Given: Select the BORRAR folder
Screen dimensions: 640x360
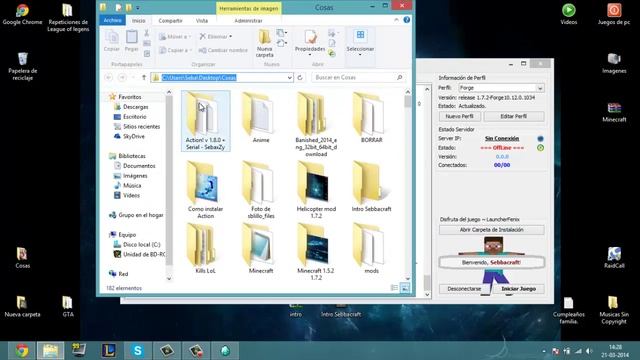Looking at the screenshot, I should click(371, 118).
